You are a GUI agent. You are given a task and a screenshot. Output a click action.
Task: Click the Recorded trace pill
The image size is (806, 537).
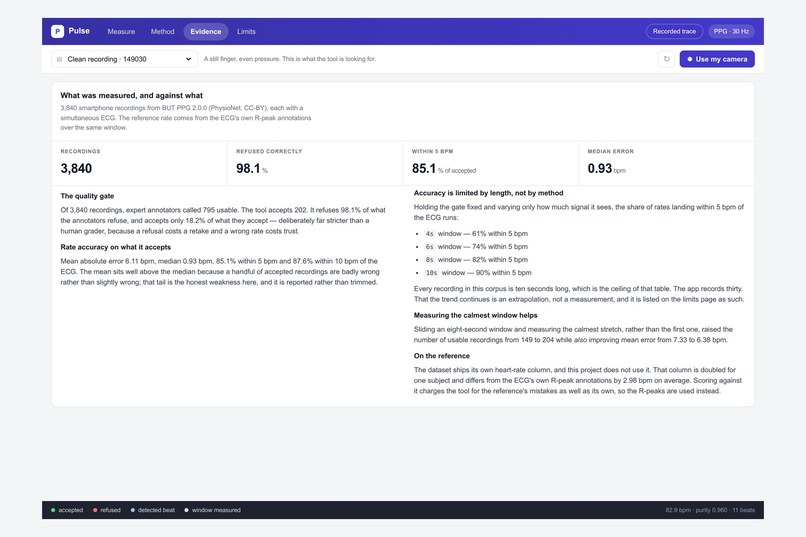click(x=674, y=31)
